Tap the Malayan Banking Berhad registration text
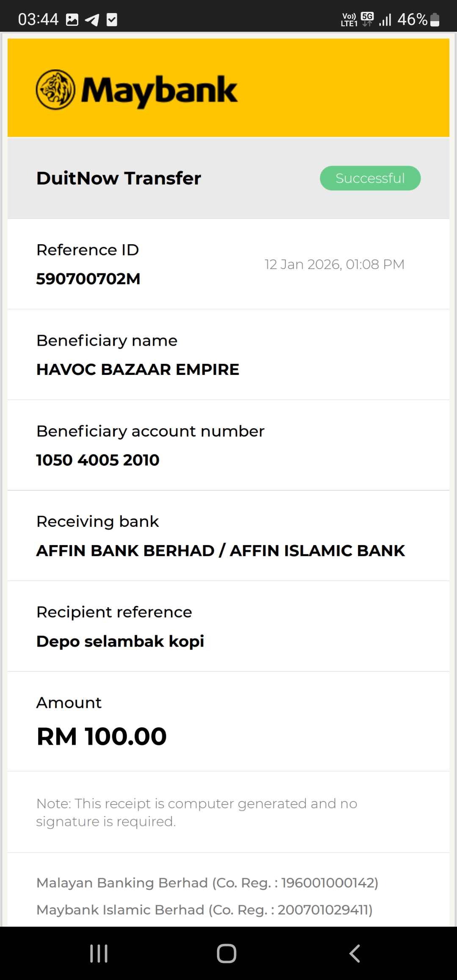Viewport: 457px width, 980px height. point(207,883)
